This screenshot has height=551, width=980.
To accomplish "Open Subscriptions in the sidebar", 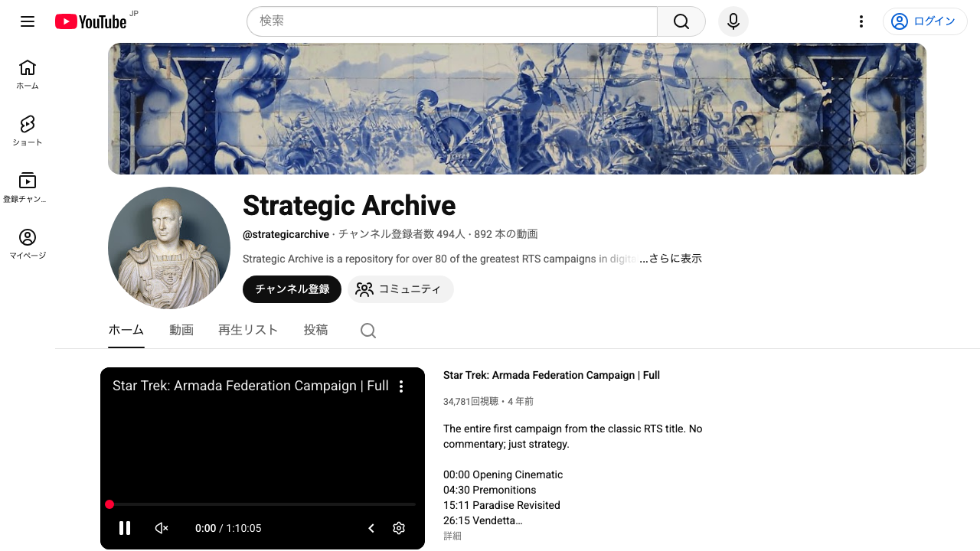I will pyautogui.click(x=28, y=187).
